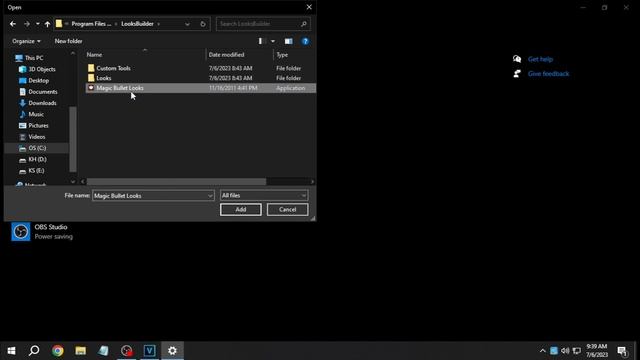Open Documents in sidebar
Viewport: 640px width, 360px height.
pos(42,92)
